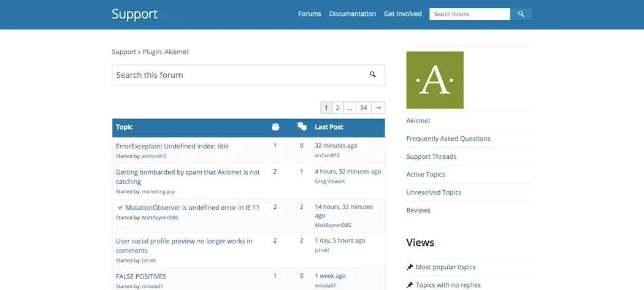Open the Documentation menu item
The height and width of the screenshot is (290, 644).
coord(353,14)
